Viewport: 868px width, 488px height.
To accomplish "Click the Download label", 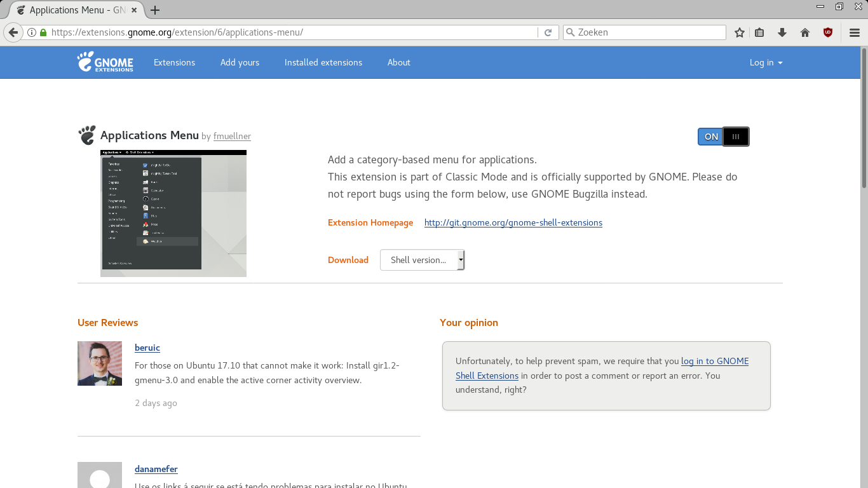I will click(348, 260).
